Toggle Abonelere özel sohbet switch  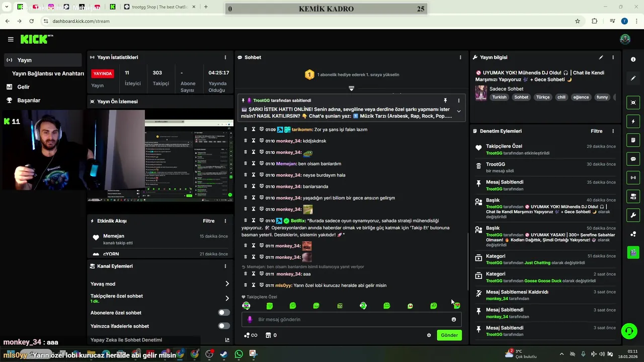click(x=224, y=313)
